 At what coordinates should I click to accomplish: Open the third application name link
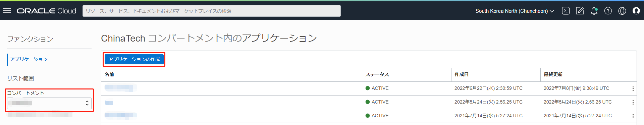[x=120, y=116]
